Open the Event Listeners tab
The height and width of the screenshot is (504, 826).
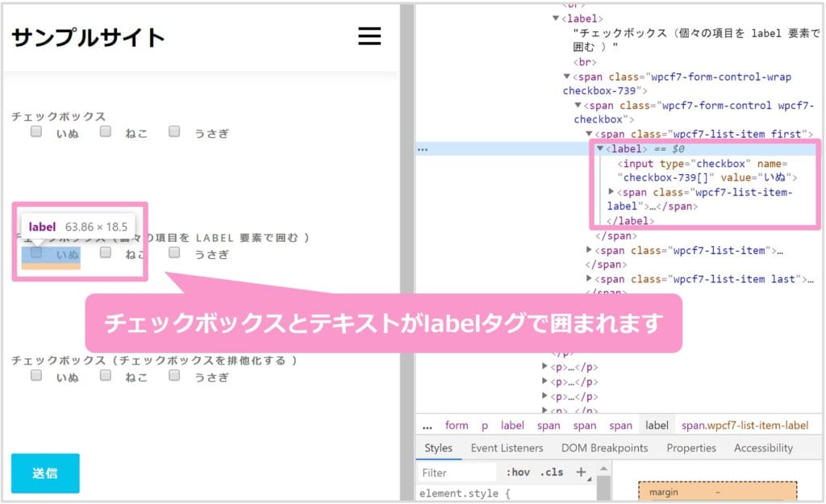point(507,448)
